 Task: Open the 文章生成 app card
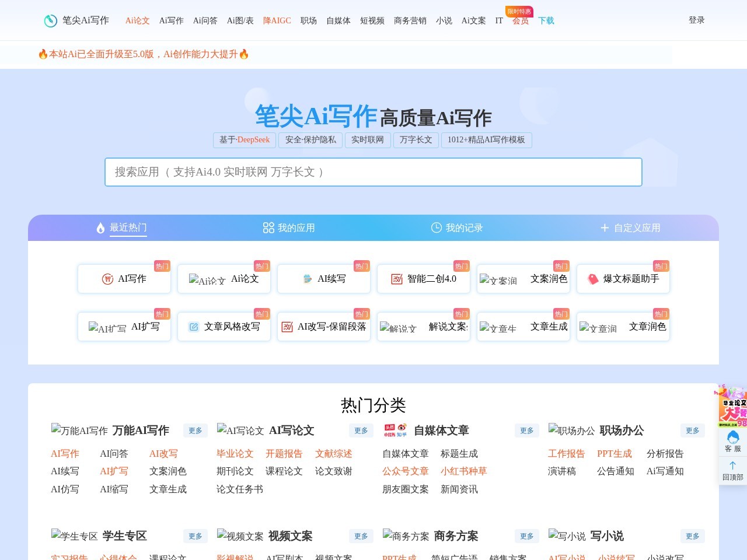point(523,327)
